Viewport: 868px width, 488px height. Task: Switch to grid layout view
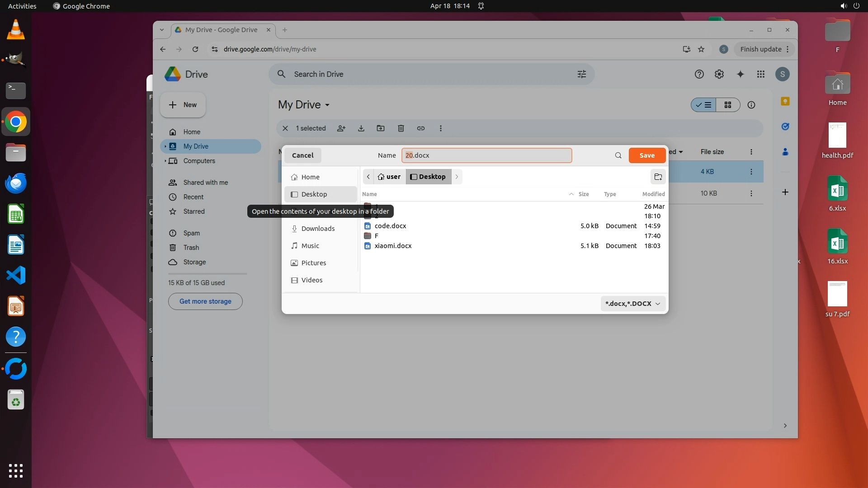point(727,105)
